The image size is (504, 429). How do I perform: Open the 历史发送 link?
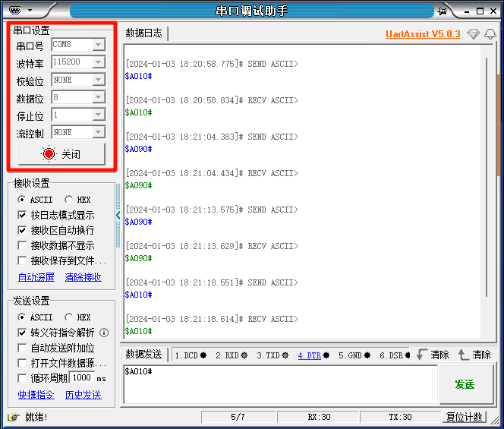(x=83, y=395)
